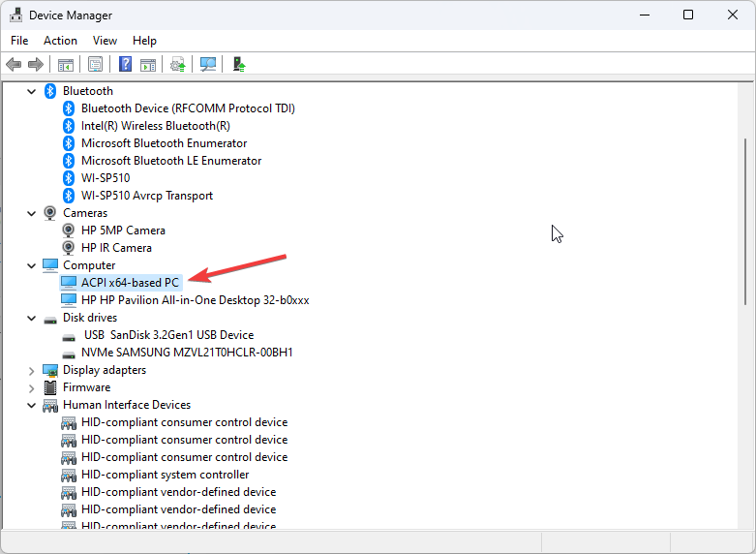This screenshot has width=756, height=554.
Task: Click the Display adapters category icon
Action: click(x=50, y=370)
